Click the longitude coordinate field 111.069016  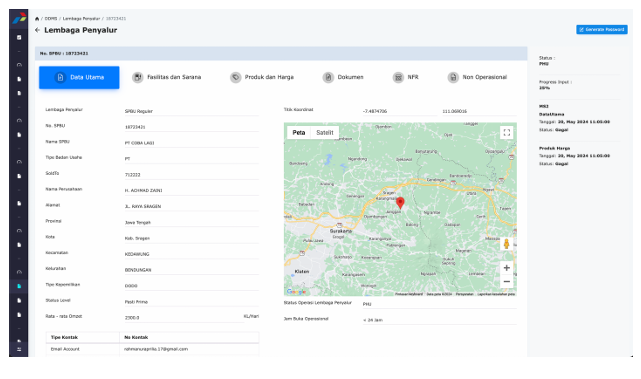[x=479, y=111]
